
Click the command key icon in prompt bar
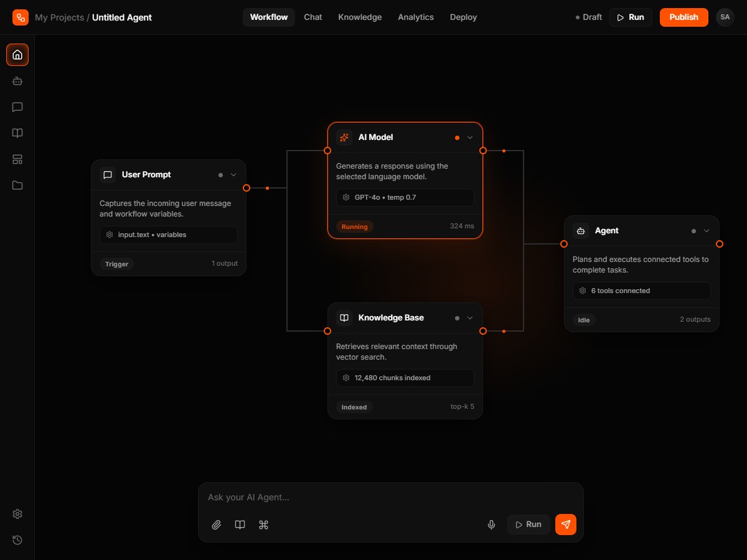coord(263,525)
